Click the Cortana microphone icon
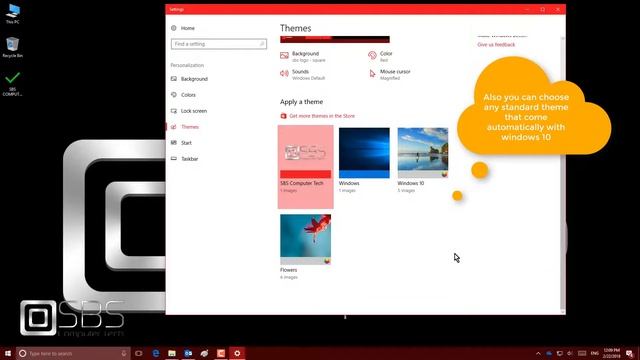Screen dimensions: 640x360 (x=124, y=353)
